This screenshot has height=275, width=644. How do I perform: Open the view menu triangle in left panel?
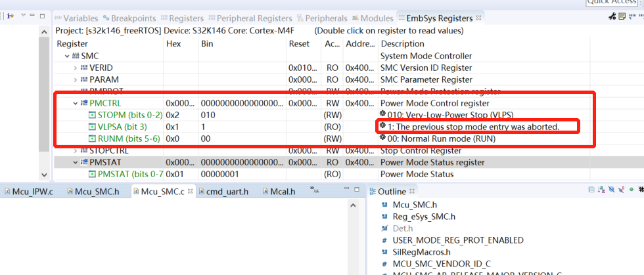point(24,15)
